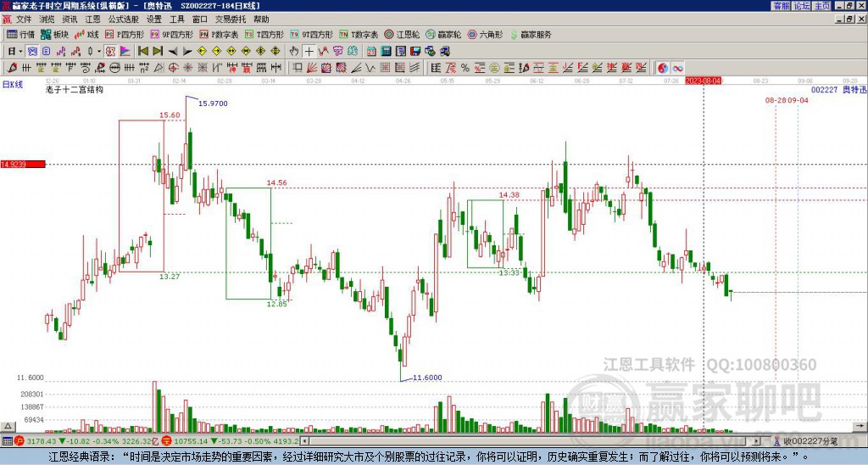Open the 交易委托 menu

point(231,20)
